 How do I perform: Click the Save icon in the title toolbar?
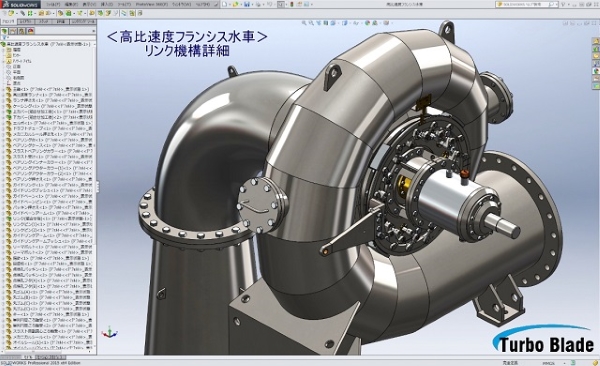click(x=247, y=4)
